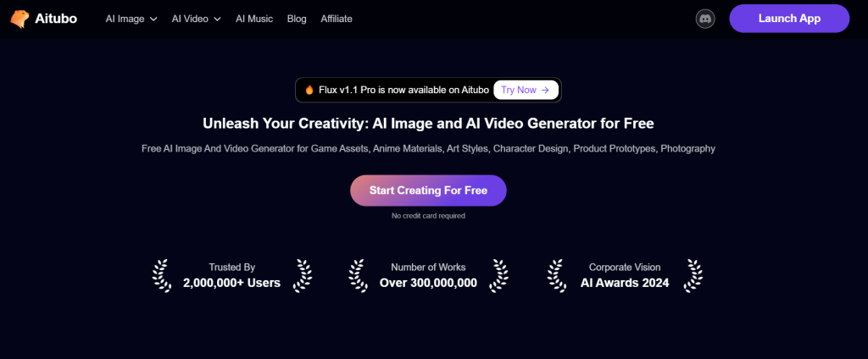Click right laurel wreath beside 2,000,000+ Users
Screen dimensions: 868x359
[x=302, y=274]
